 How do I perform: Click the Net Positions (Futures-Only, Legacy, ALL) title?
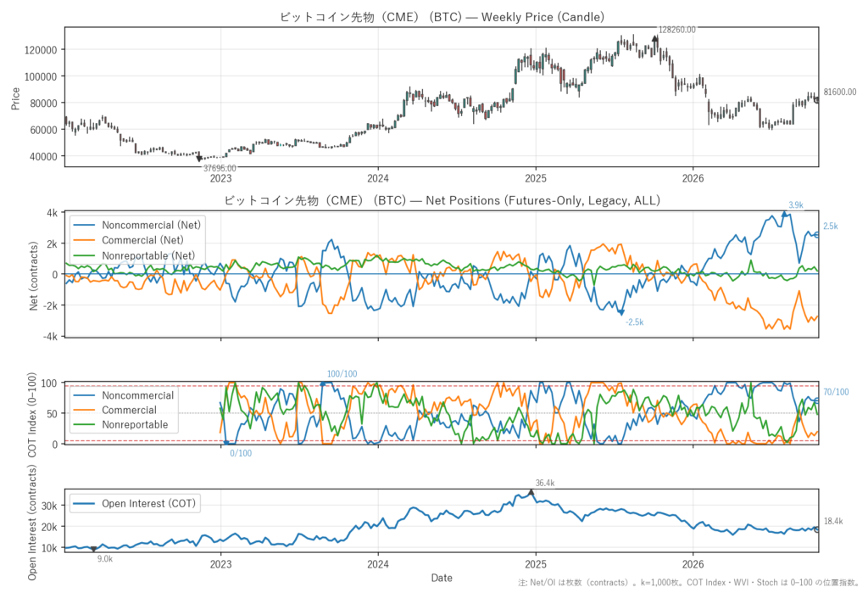(x=442, y=200)
